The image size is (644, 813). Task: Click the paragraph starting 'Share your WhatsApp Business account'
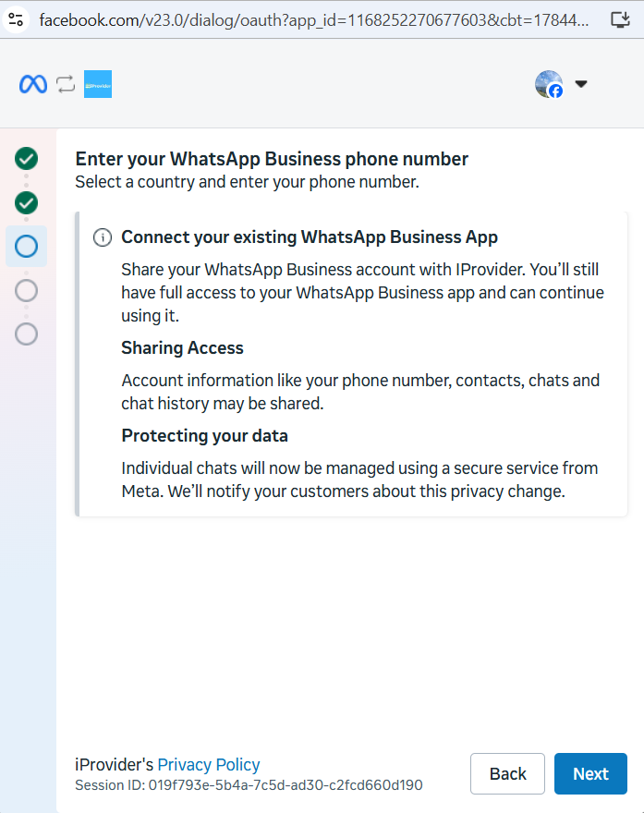tap(362, 293)
